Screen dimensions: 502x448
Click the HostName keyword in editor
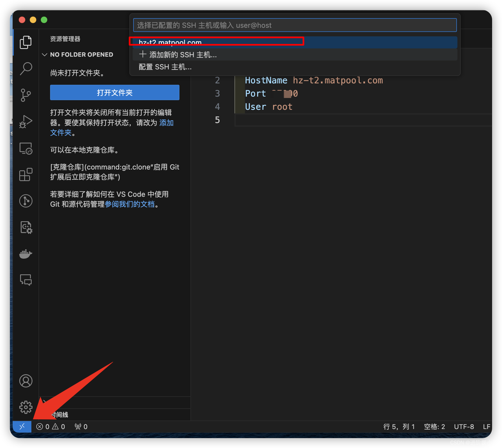pyautogui.click(x=266, y=80)
